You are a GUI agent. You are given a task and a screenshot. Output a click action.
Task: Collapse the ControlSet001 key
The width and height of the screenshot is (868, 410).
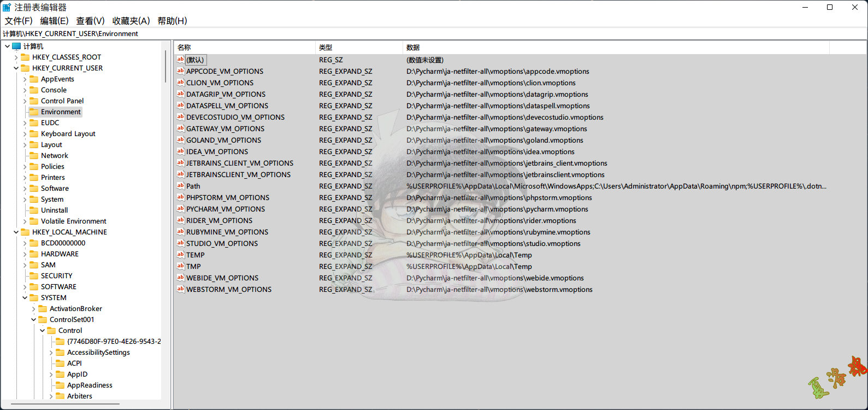click(x=33, y=319)
